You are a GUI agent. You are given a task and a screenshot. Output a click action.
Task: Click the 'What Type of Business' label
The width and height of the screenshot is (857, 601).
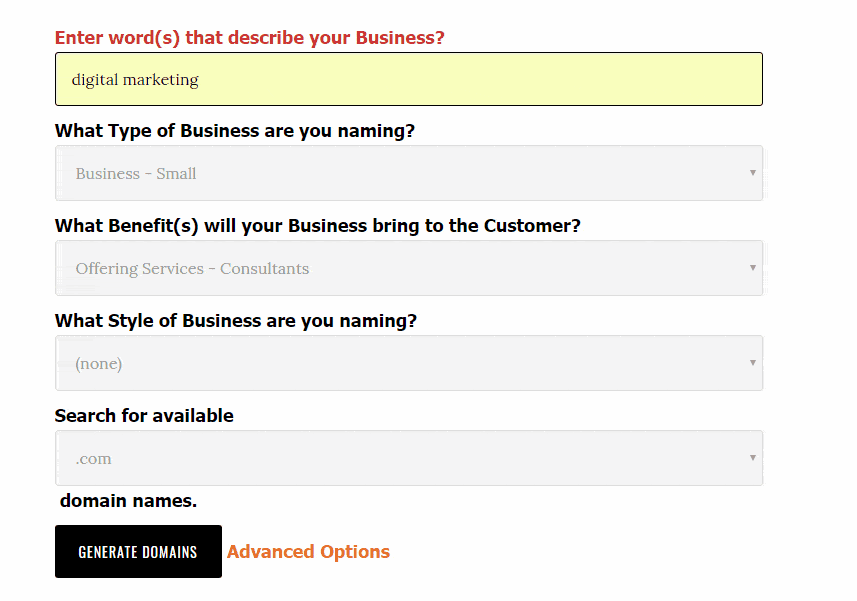pos(234,131)
